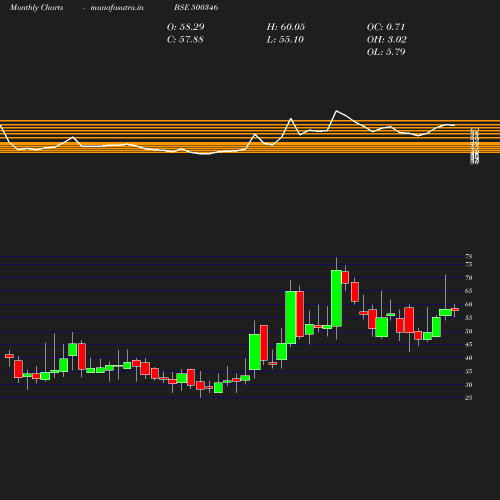Image resolution: width=500 pixels, height=500 pixels.
Task: Click the 70 price axis label
Action: [x=469, y=278]
